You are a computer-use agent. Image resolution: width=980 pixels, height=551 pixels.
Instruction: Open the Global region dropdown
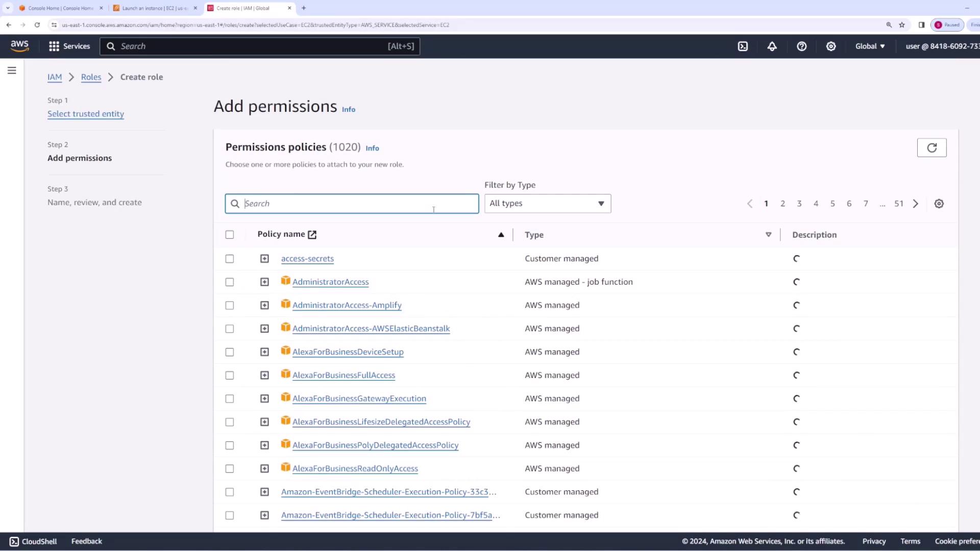(x=870, y=46)
